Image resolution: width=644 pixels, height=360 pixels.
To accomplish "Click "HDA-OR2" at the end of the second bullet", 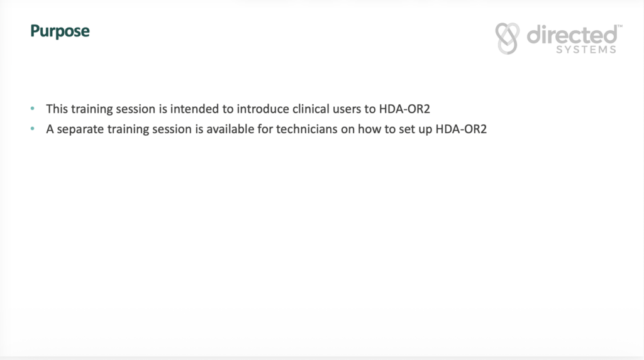I will point(461,130).
